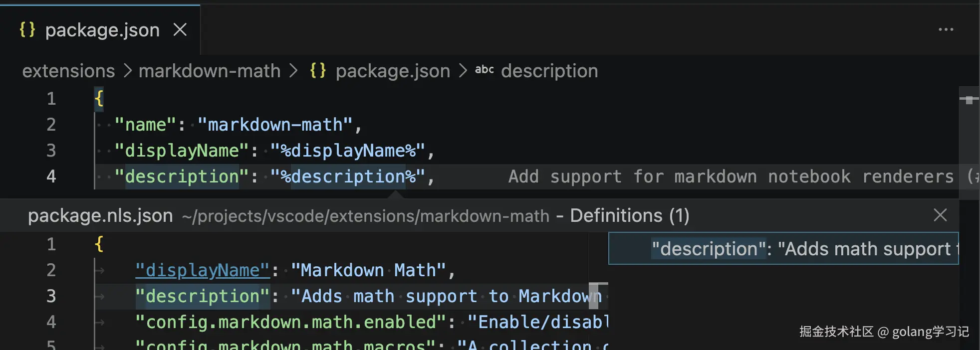Close the peek Definitions panel
The width and height of the screenshot is (980, 350).
point(940,215)
